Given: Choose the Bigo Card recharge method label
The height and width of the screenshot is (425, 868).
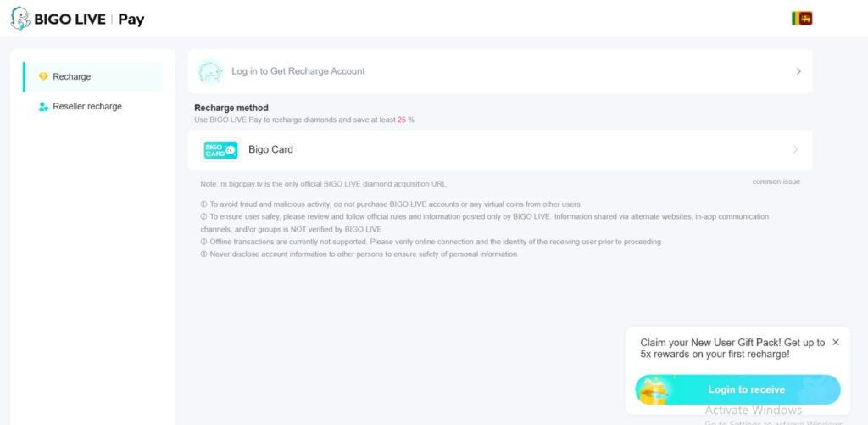Looking at the screenshot, I should [270, 150].
